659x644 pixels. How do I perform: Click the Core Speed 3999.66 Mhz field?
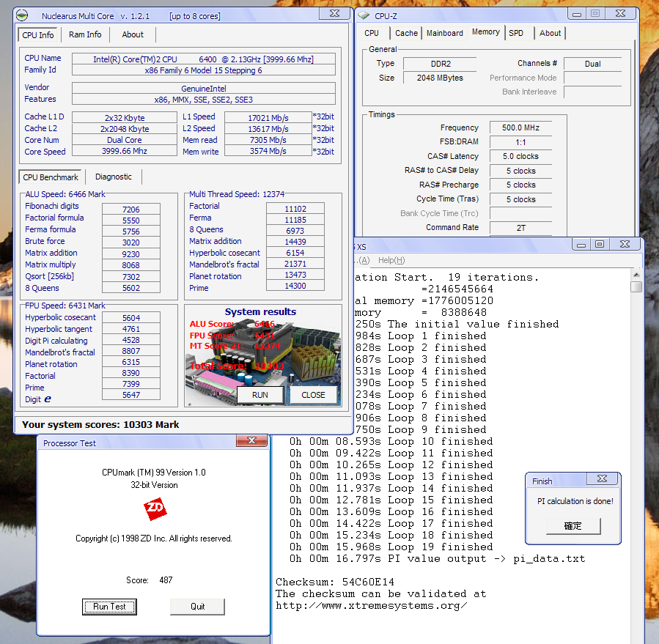(x=125, y=151)
